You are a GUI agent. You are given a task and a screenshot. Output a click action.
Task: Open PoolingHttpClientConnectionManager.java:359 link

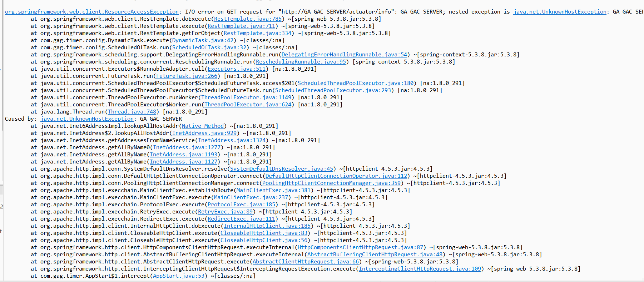coord(332,183)
